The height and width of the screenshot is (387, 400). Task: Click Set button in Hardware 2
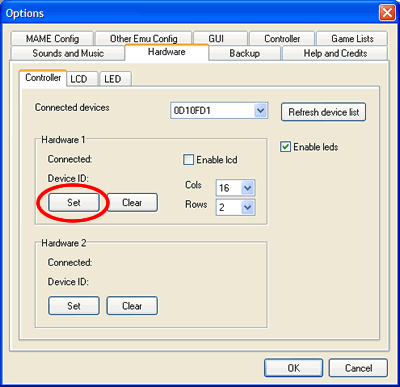74,306
